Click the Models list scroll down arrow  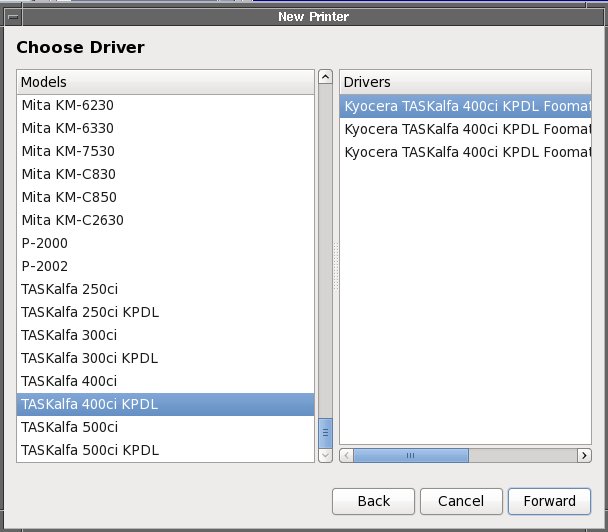coord(325,455)
